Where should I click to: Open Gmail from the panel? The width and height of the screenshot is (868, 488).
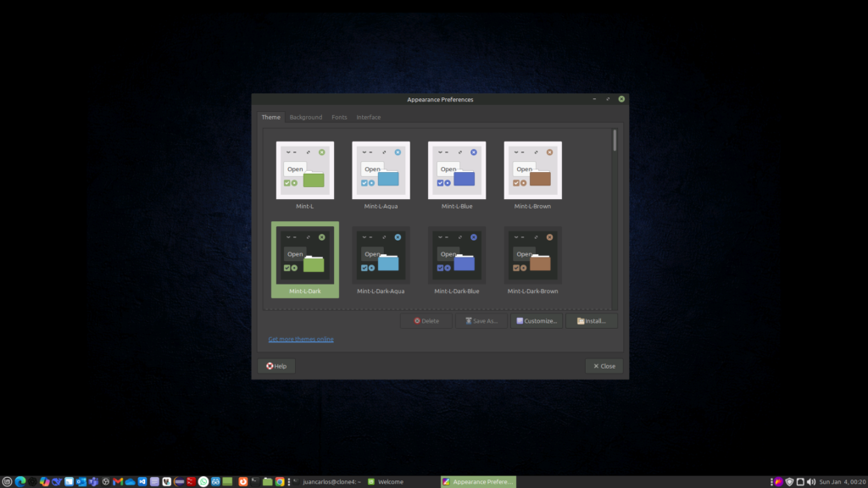pyautogui.click(x=118, y=482)
